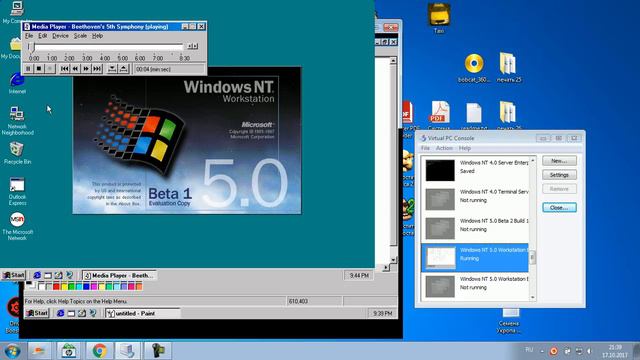Click View Channels quick launch beside Paint task
This screenshot has height=360, width=640.
[93, 313]
